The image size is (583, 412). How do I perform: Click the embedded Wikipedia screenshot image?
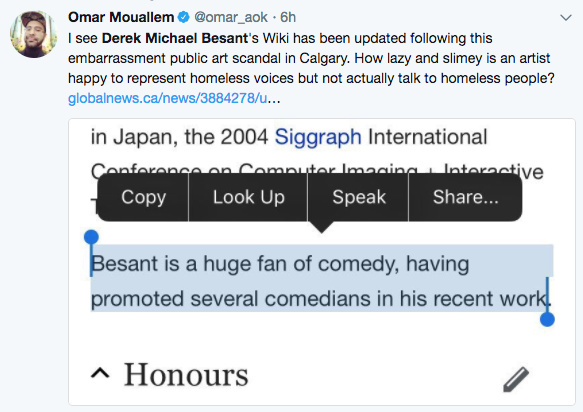tap(322, 262)
